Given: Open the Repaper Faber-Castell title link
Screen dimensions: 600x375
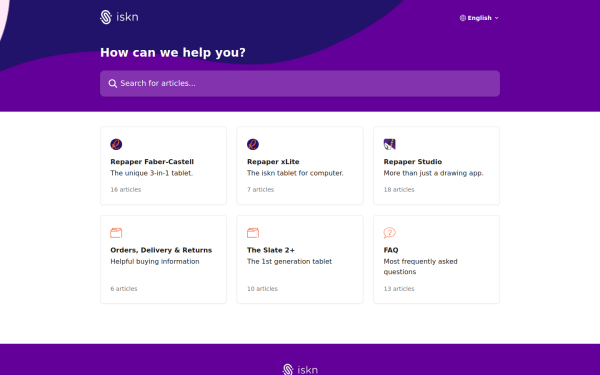Looking at the screenshot, I should [x=152, y=162].
